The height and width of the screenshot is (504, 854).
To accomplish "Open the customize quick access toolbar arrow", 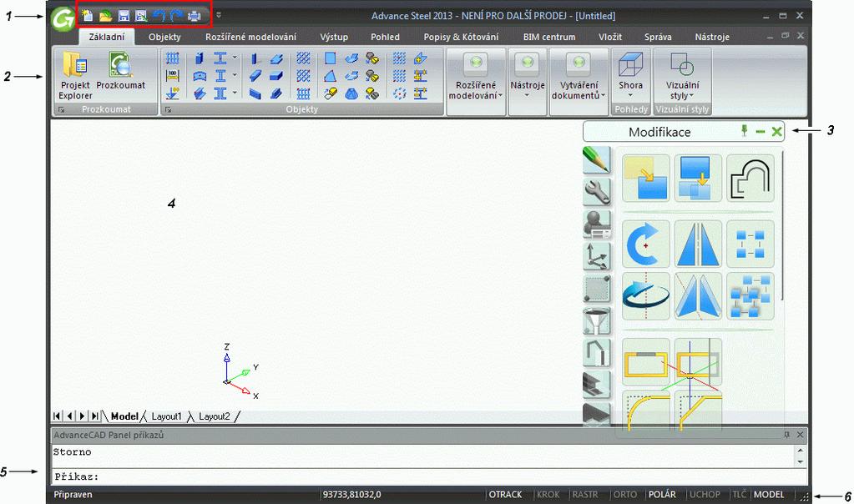I will click(219, 15).
